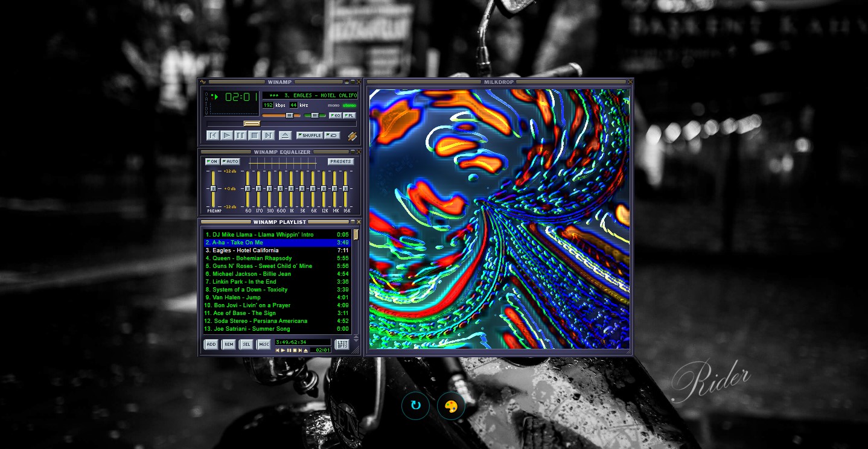Toggle shade mode on Winamp Equalizer title bar
Viewport: 868px width, 449px height.
point(353,152)
